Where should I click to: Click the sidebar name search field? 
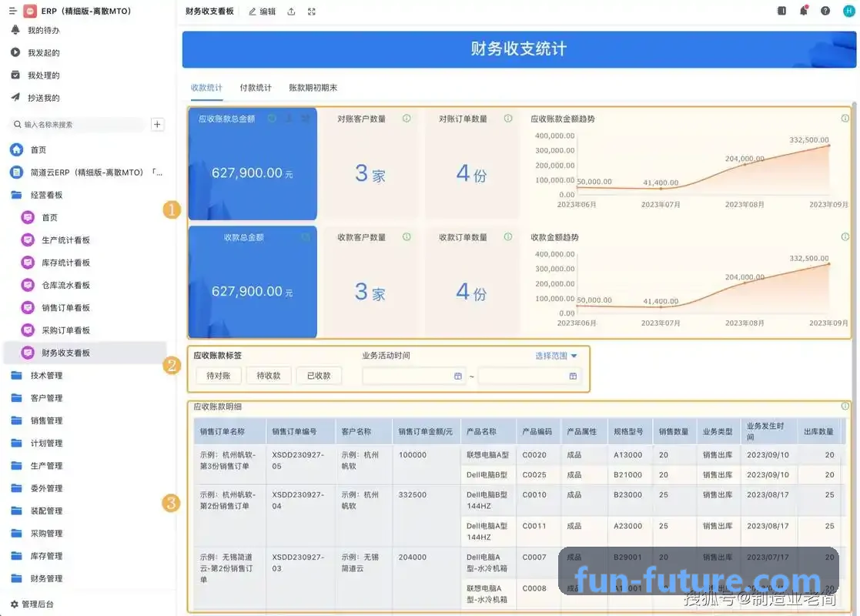(79, 125)
